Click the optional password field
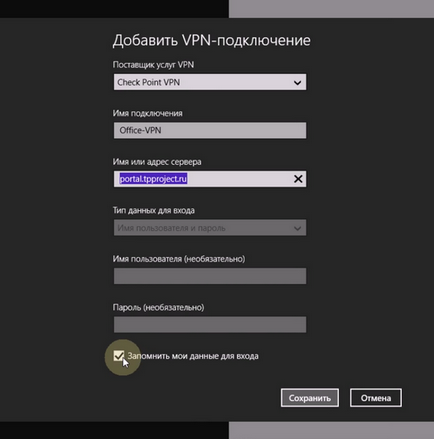The image size is (434, 439). pos(210,325)
